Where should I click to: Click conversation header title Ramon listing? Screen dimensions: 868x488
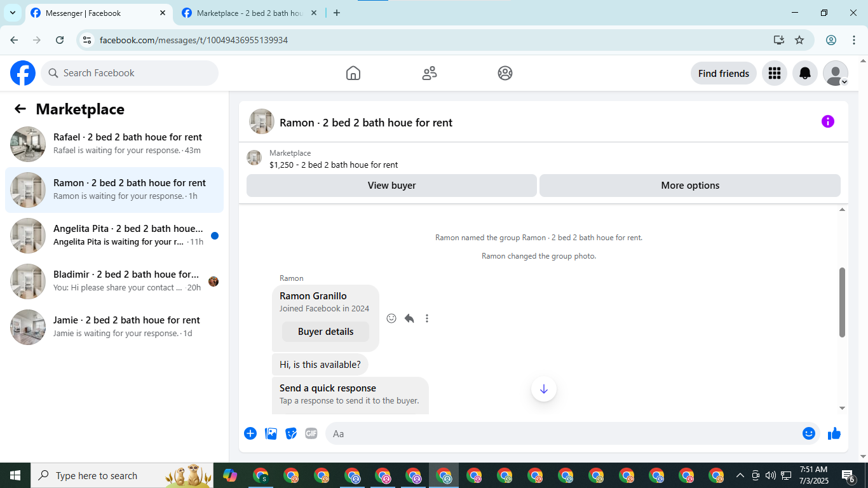point(366,123)
